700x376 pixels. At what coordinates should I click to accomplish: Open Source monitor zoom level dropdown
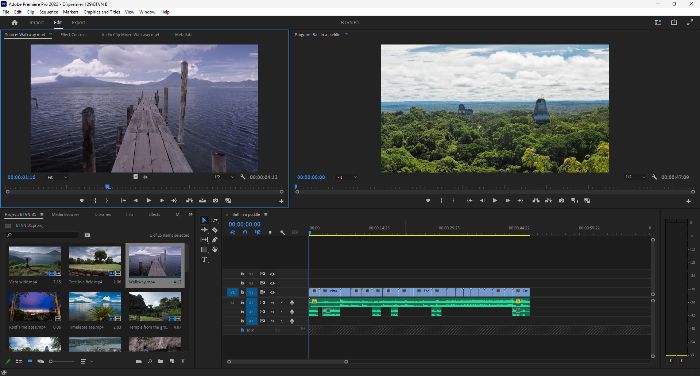pos(57,177)
